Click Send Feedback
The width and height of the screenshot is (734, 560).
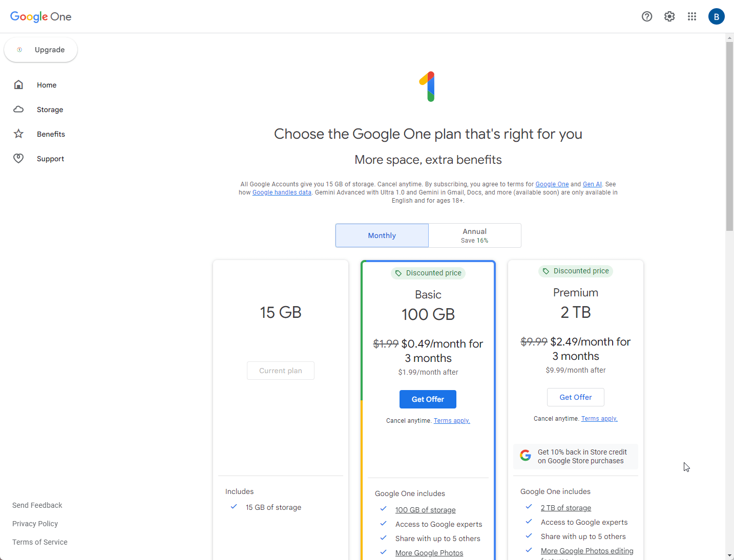(37, 505)
